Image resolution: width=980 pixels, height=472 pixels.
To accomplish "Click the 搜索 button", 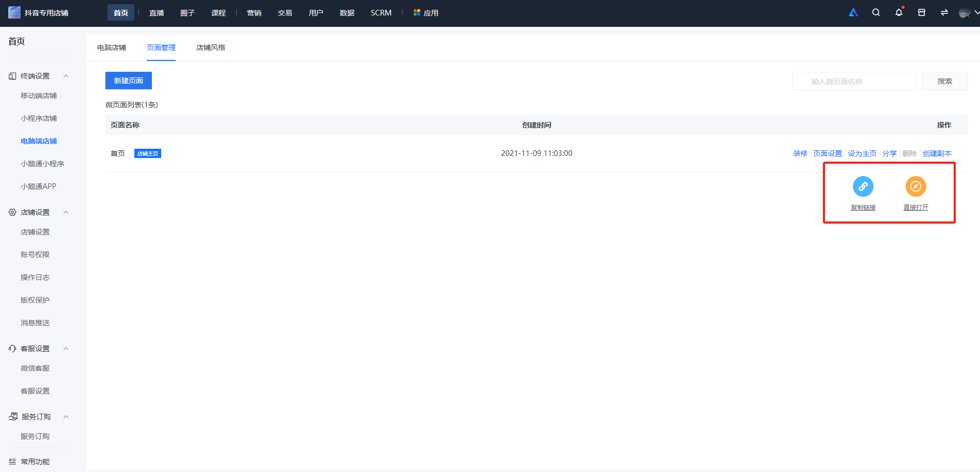I will point(944,81).
